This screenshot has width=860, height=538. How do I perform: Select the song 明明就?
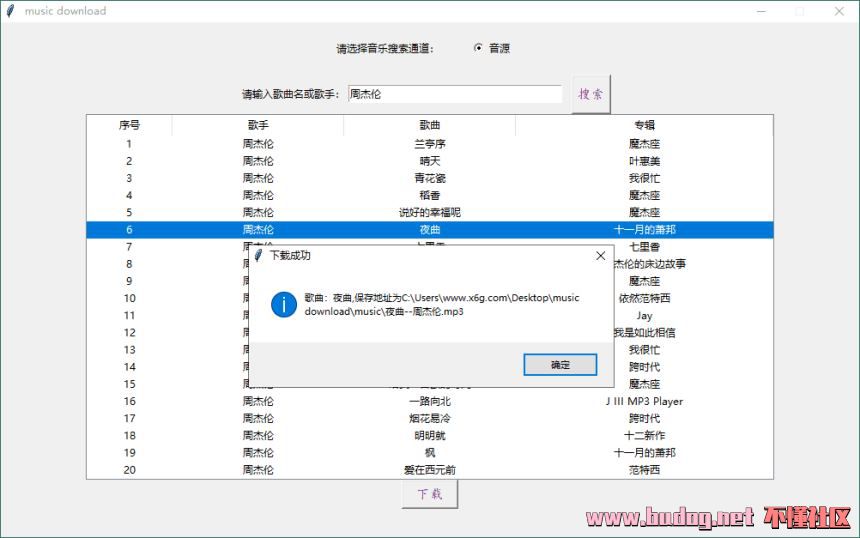coord(429,435)
